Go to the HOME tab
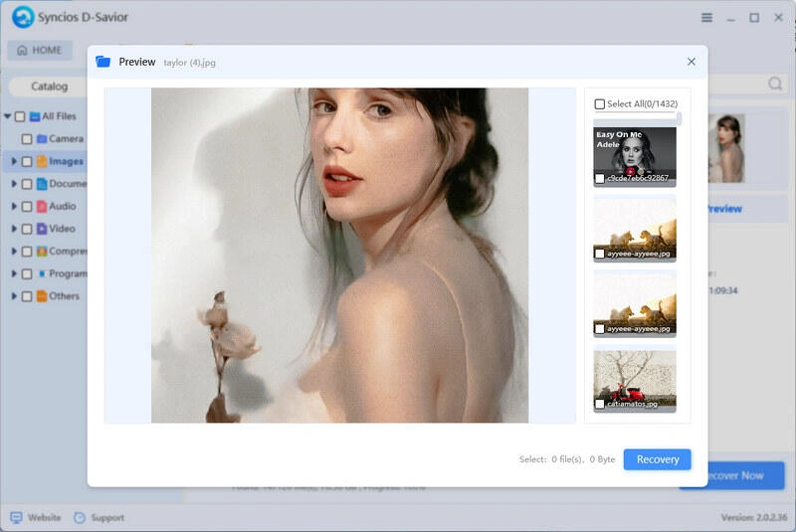 point(39,51)
